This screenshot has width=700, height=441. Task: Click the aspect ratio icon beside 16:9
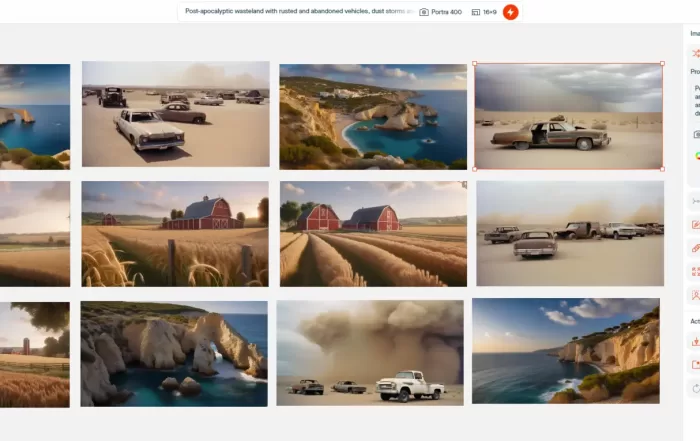point(476,12)
